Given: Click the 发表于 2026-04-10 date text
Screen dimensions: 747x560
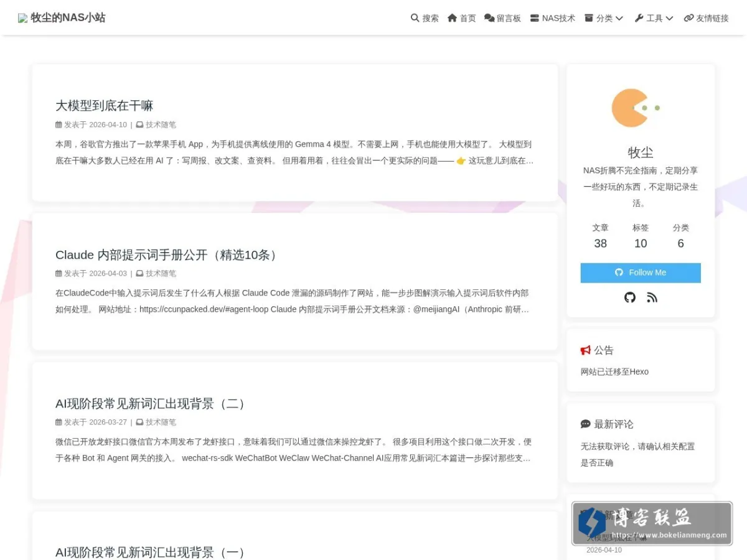Looking at the screenshot, I should [95, 124].
